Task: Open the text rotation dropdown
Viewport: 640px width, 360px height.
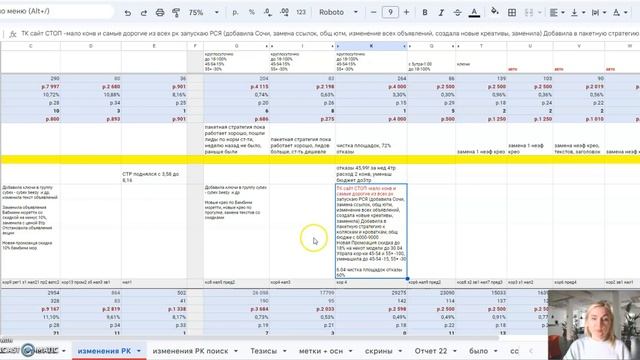Action: [620, 13]
